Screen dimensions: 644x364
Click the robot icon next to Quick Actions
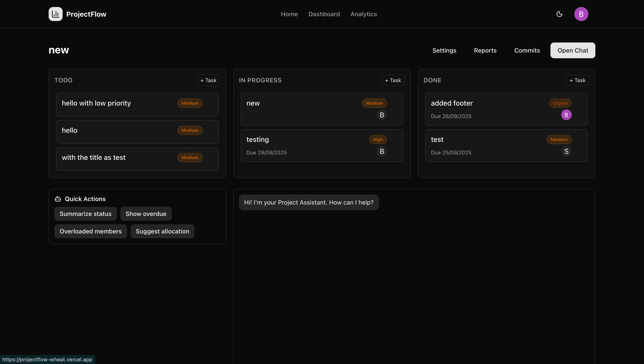tap(58, 199)
